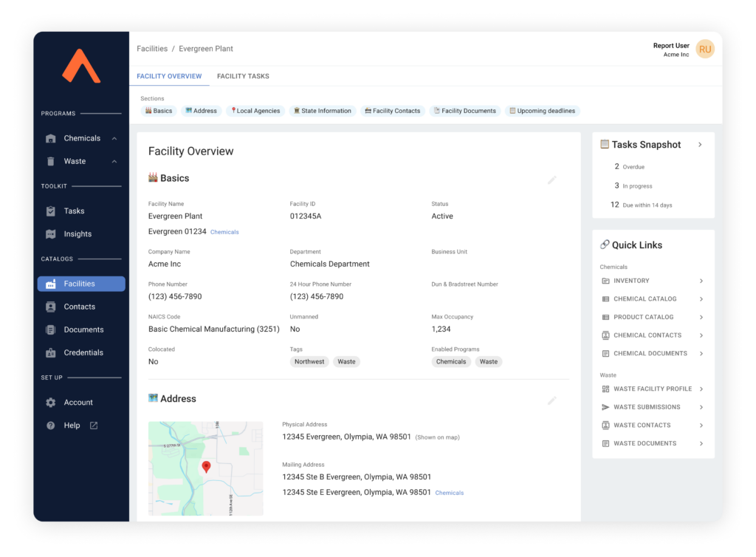Click the Inventory quick link icon

coord(605,281)
